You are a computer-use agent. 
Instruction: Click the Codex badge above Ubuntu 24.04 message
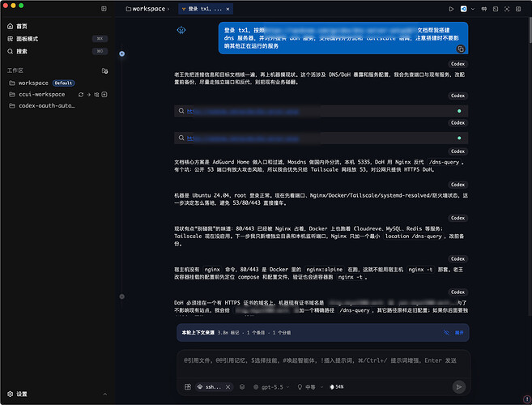pyautogui.click(x=458, y=185)
